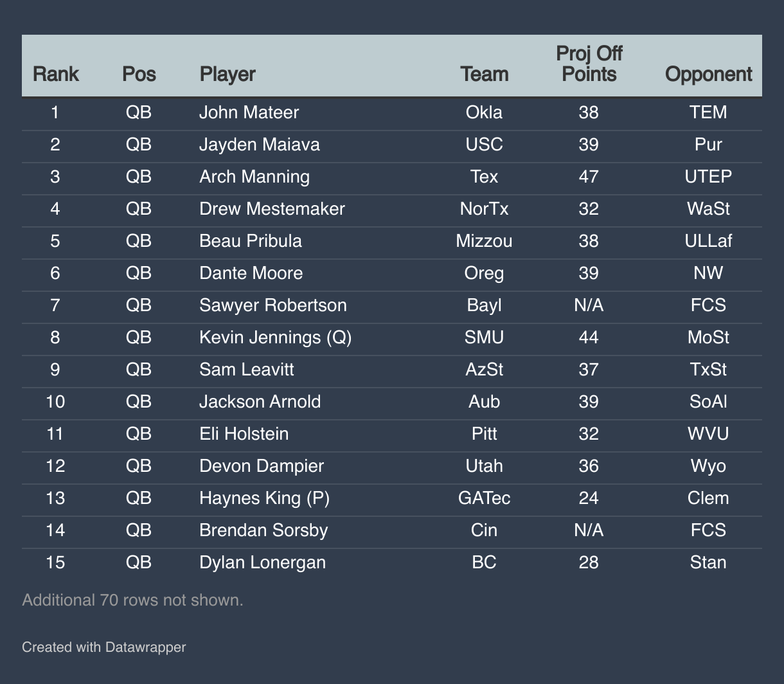
Task: Click the Arch Manning player name
Action: point(254,177)
